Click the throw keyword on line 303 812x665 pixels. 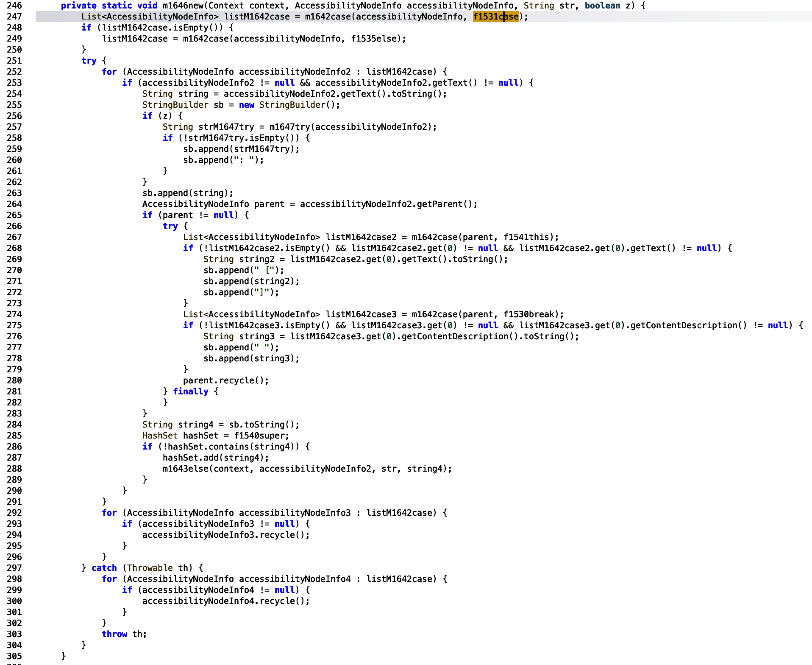pos(114,634)
